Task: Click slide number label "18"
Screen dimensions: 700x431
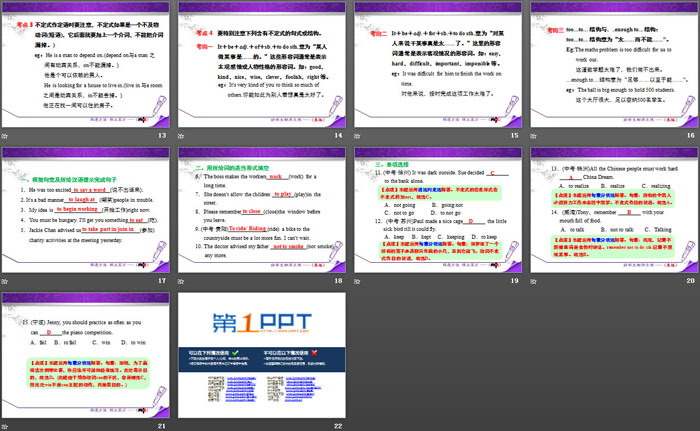Action: [338, 280]
